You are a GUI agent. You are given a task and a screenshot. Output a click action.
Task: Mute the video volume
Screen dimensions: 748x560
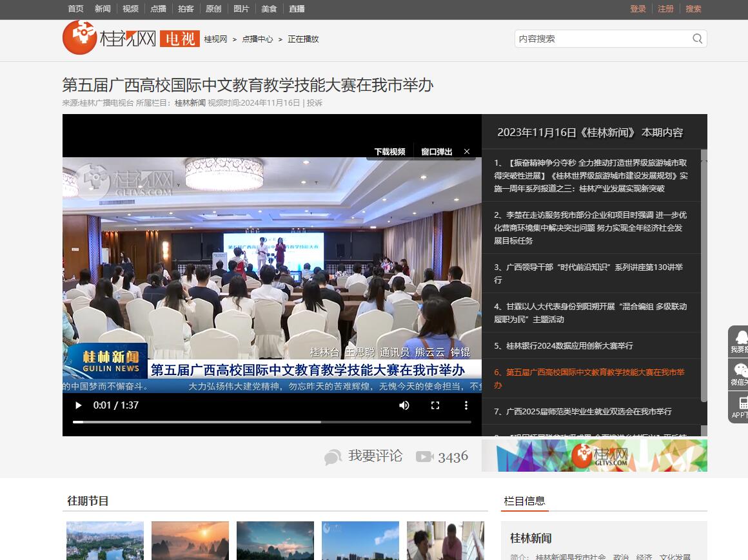[x=404, y=405]
